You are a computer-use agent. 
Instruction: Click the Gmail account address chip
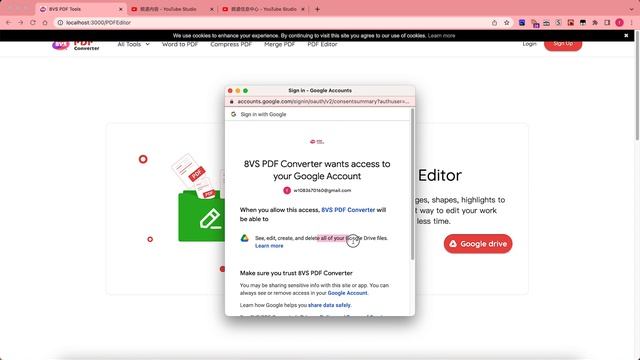317,190
